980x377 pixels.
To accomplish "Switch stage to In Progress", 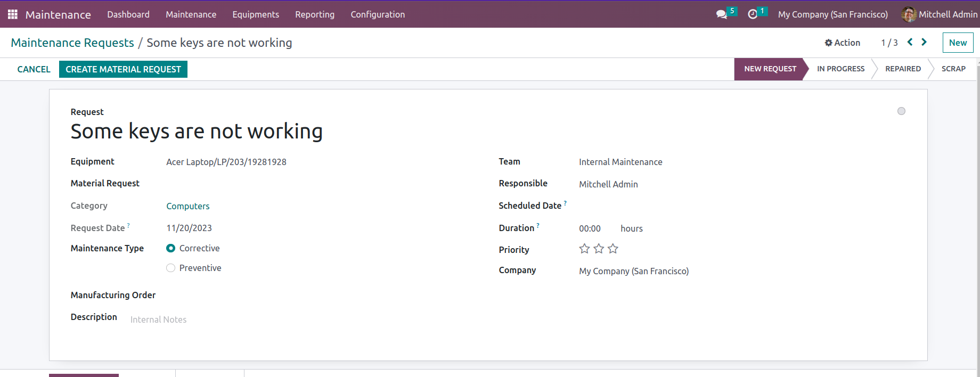I will tap(840, 69).
